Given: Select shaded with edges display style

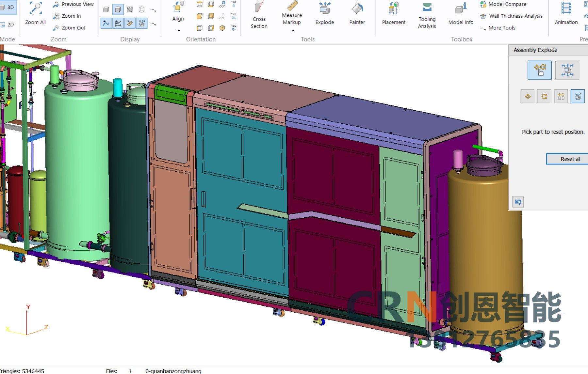Looking at the screenshot, I should 118,9.
